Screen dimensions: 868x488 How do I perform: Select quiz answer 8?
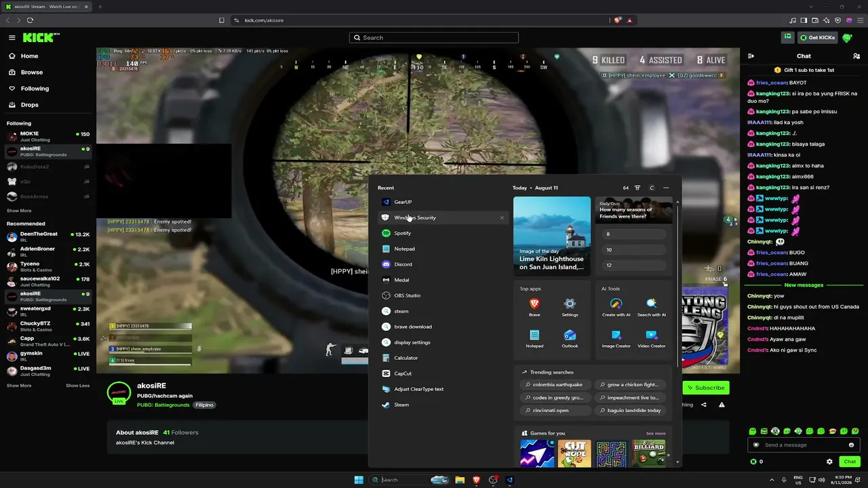click(x=633, y=234)
